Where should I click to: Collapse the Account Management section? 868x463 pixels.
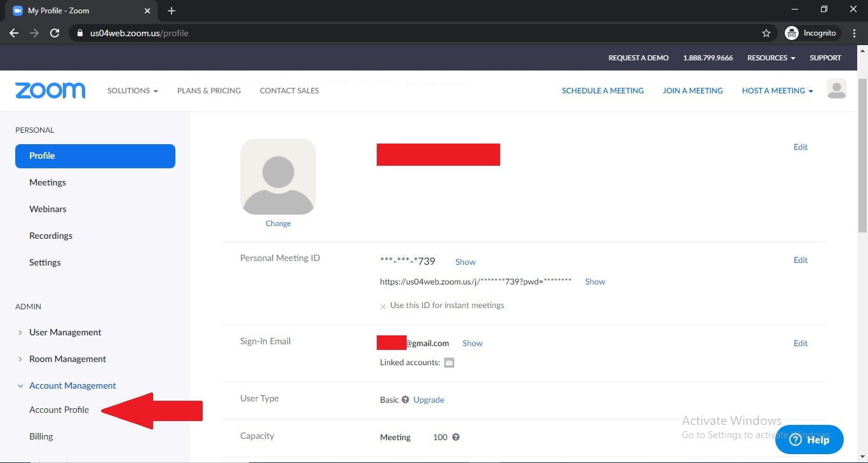click(72, 386)
